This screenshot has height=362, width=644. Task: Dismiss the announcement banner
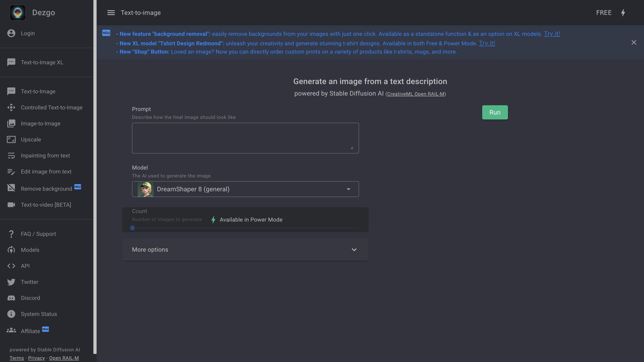pyautogui.click(x=634, y=43)
